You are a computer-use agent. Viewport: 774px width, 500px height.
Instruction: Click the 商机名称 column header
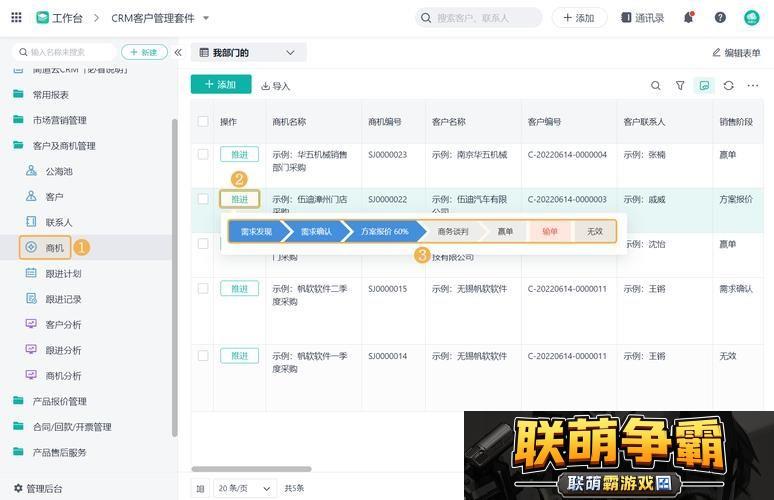coord(289,121)
